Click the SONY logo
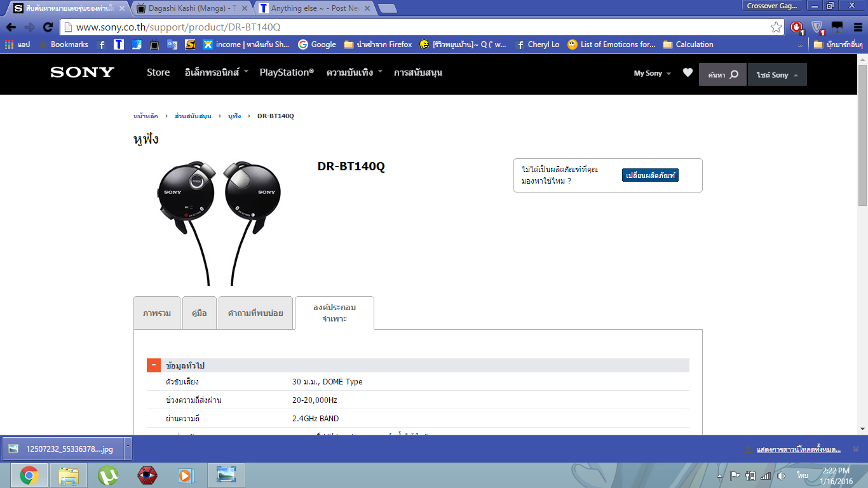868x488 pixels. 83,72
